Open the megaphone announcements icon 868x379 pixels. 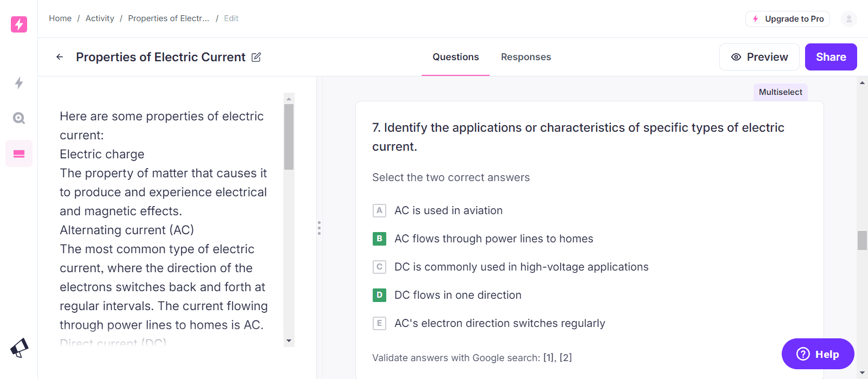pyautogui.click(x=19, y=348)
